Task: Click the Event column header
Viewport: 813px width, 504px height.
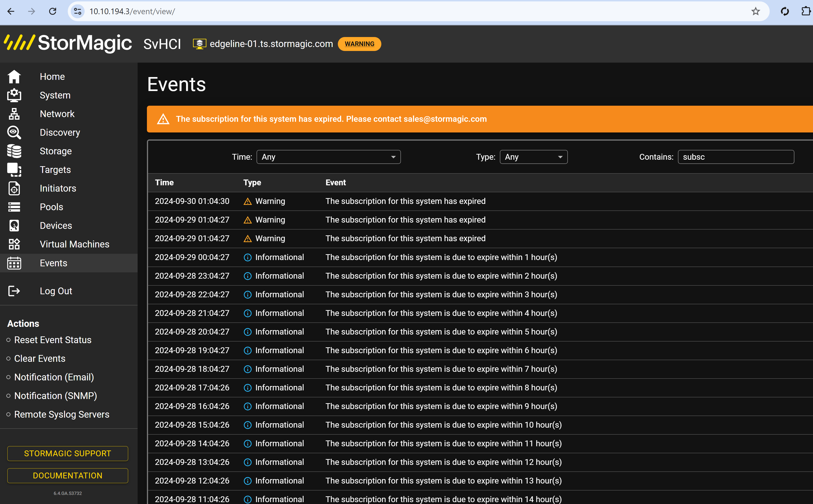Action: (335, 183)
